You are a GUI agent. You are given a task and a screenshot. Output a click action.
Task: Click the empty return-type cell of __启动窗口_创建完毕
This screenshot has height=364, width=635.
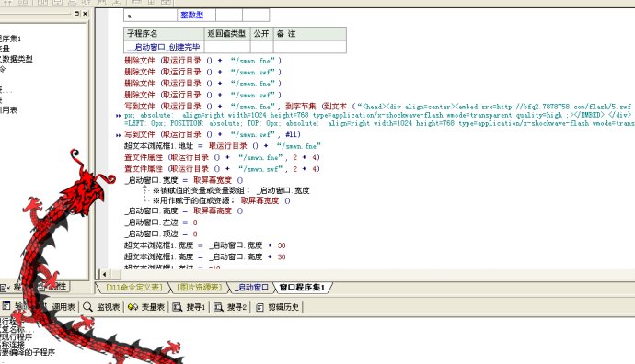(x=227, y=47)
